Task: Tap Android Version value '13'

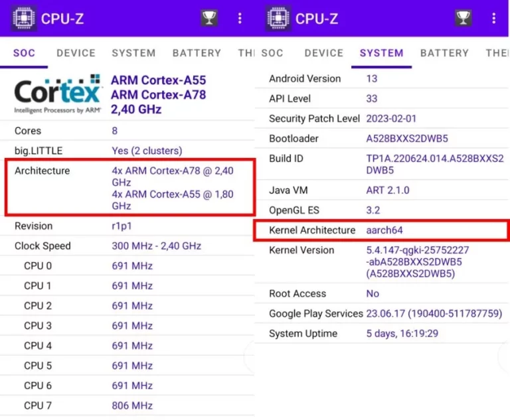Action: pyautogui.click(x=372, y=79)
